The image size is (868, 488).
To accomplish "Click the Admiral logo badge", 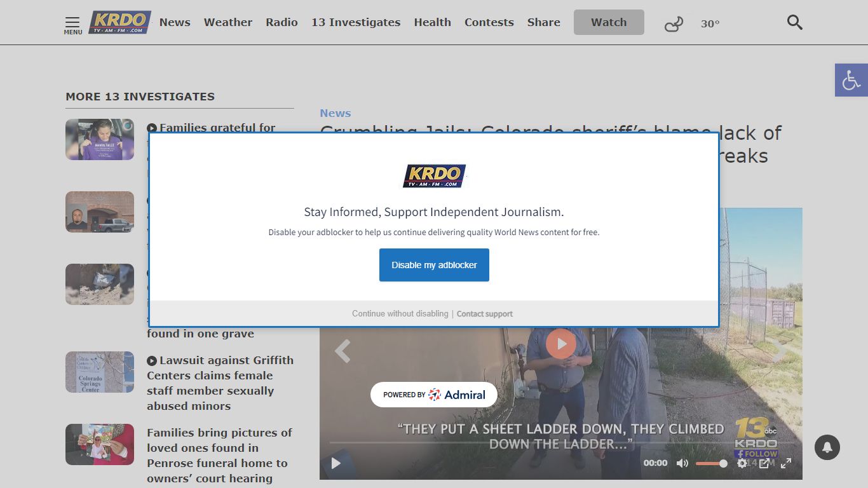I will 434,395.
